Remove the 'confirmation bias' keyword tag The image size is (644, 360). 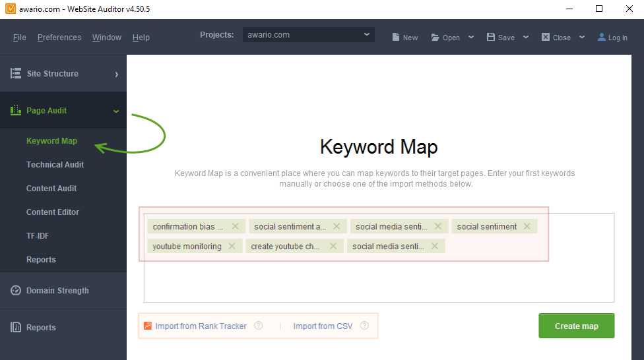235,226
